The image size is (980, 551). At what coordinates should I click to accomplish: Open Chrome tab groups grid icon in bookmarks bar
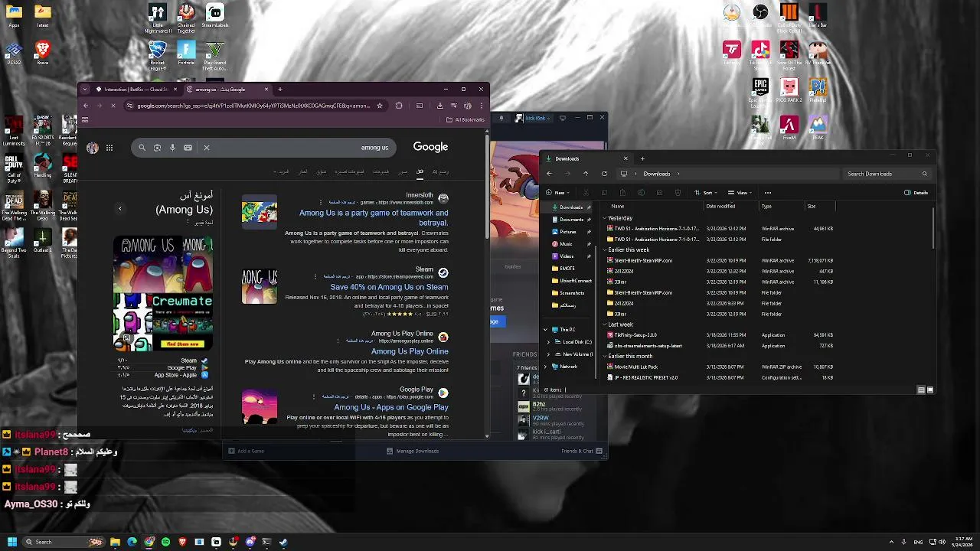85,119
